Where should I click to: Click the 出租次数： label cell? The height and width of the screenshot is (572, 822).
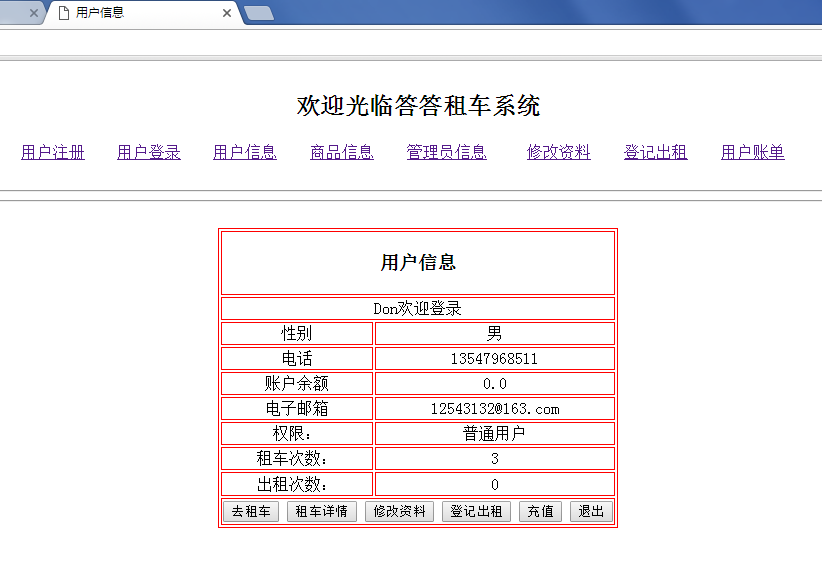pos(297,484)
